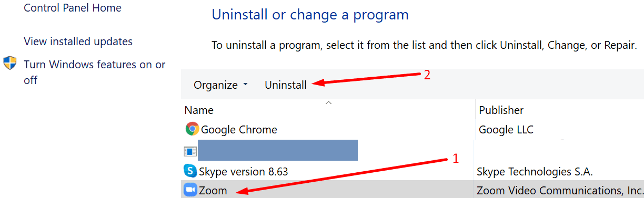
Task: Select the Google Chrome entry
Action: click(239, 129)
